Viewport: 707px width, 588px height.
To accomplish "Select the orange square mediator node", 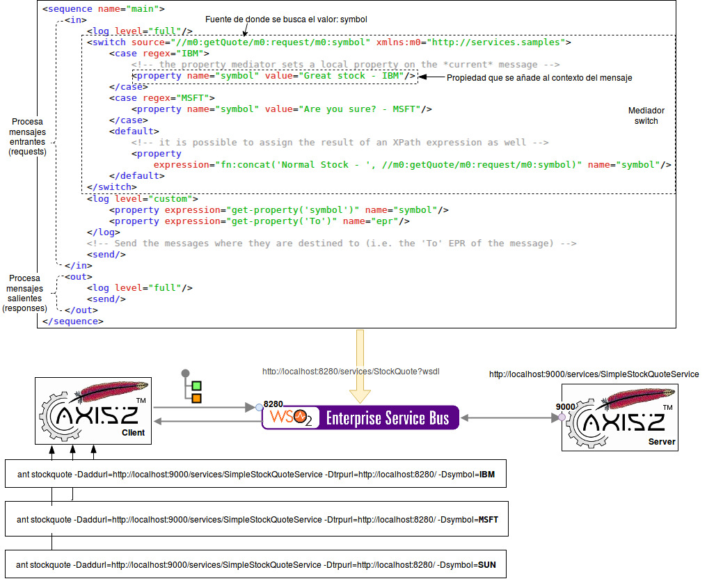I will [x=197, y=398].
